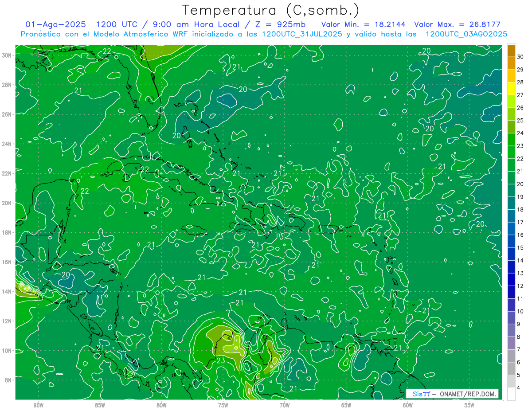Click the 'Valor Max. = 26.8177' text
Image resolution: width=532 pixels, height=411 pixels.
[x=458, y=25]
